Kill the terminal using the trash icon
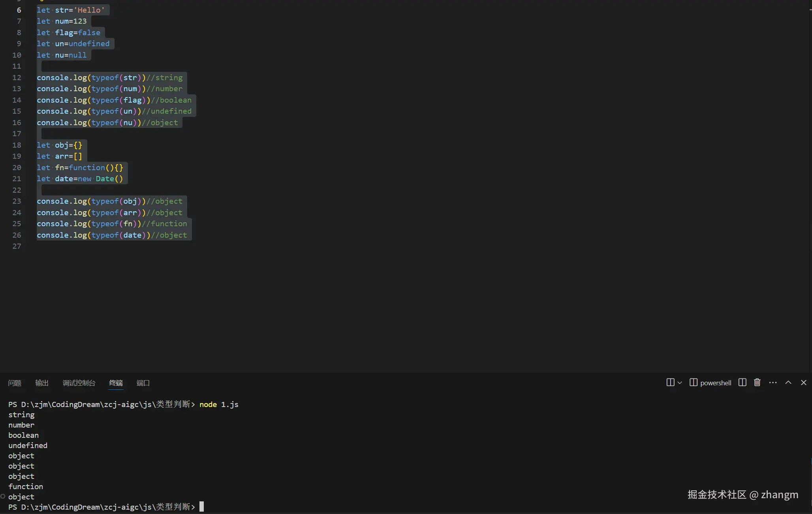The image size is (812, 514). coord(757,383)
